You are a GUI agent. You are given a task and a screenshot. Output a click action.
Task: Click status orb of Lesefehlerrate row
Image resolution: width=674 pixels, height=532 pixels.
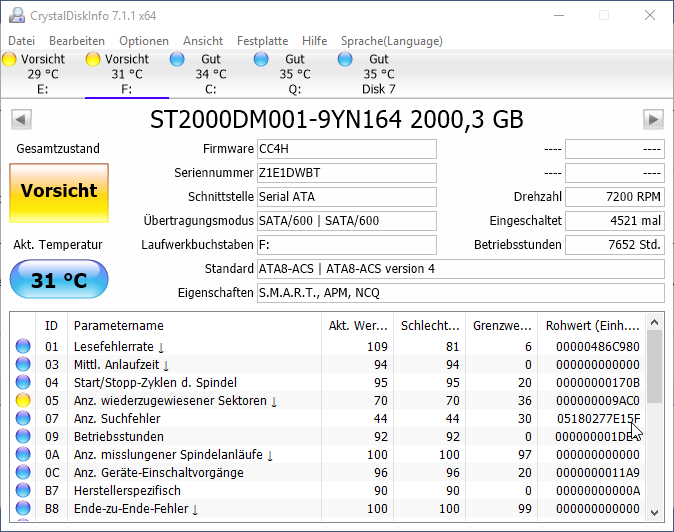(x=23, y=346)
